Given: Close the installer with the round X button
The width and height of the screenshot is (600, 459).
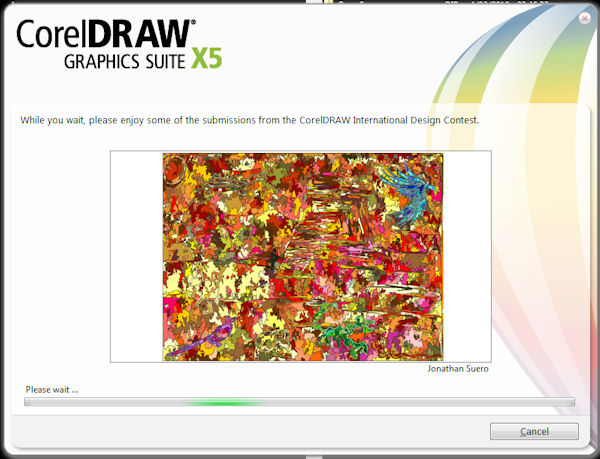Looking at the screenshot, I should coord(584,18).
